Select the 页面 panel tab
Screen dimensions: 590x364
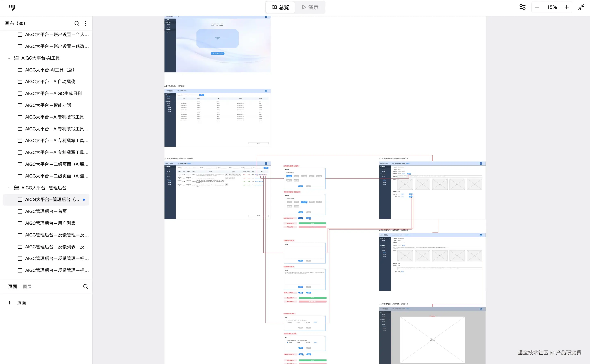pos(12,286)
